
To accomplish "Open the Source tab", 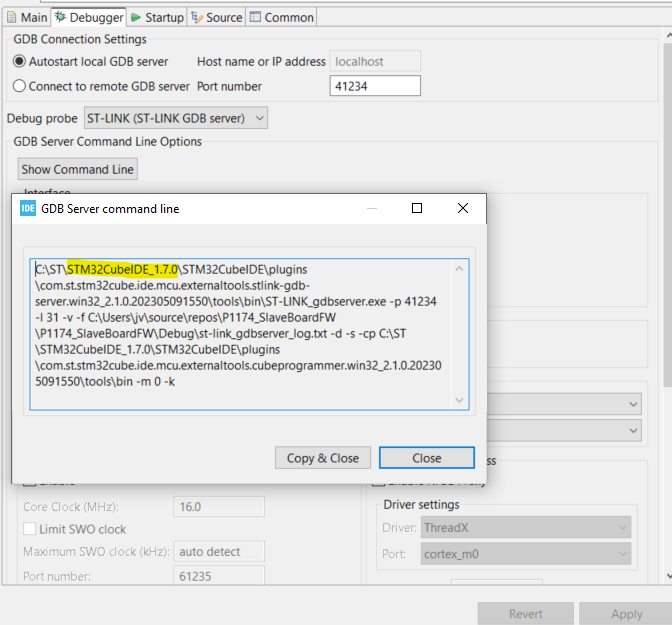I will pyautogui.click(x=216, y=18).
